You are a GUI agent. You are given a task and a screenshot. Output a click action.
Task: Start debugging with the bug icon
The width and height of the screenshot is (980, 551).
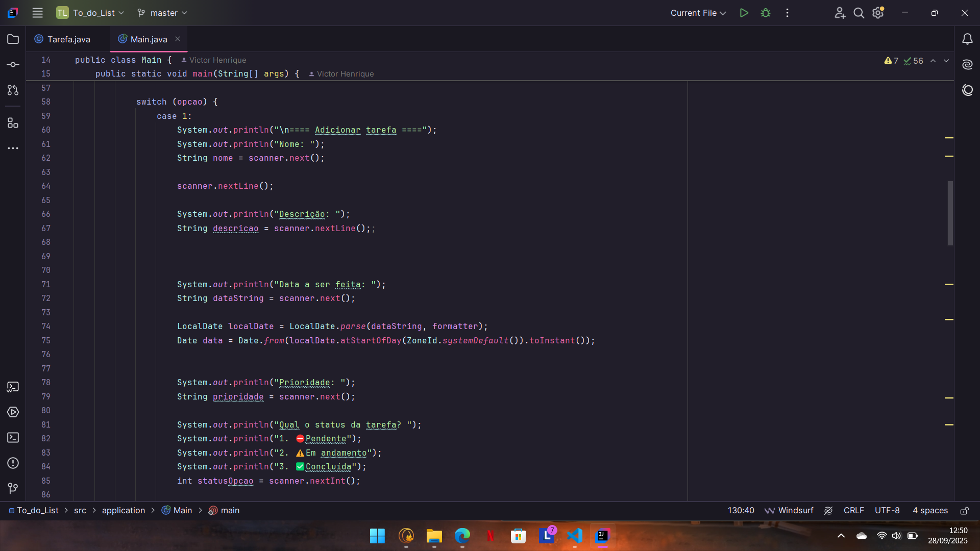pyautogui.click(x=765, y=13)
